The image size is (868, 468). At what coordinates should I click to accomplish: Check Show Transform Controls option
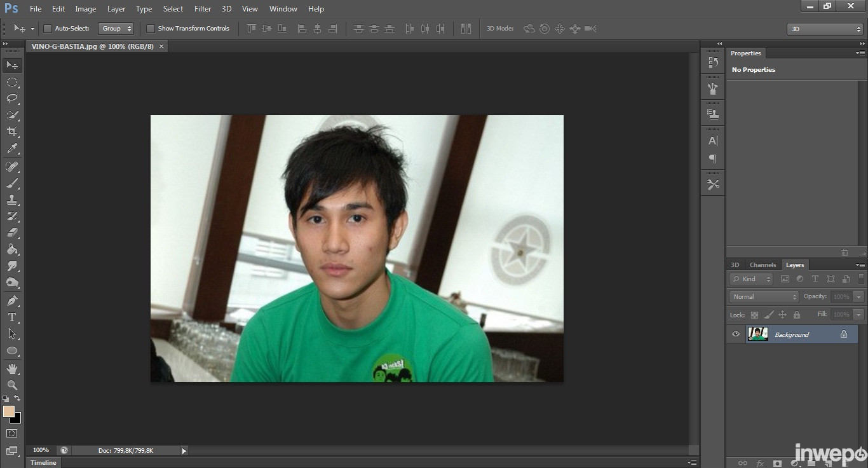coord(151,29)
